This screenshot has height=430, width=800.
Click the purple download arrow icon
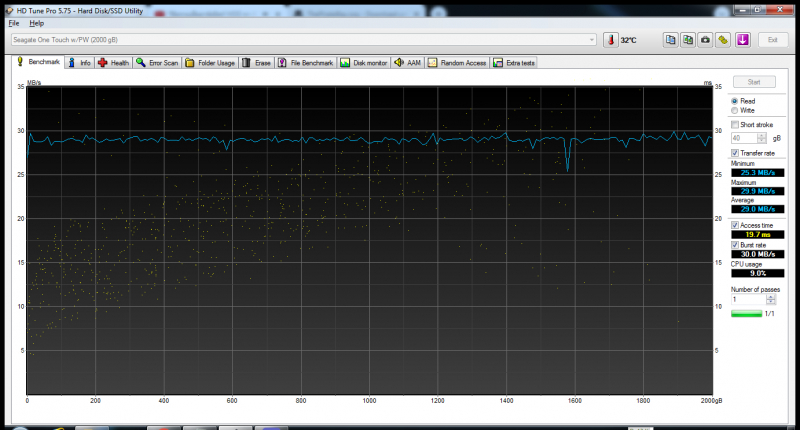point(742,40)
